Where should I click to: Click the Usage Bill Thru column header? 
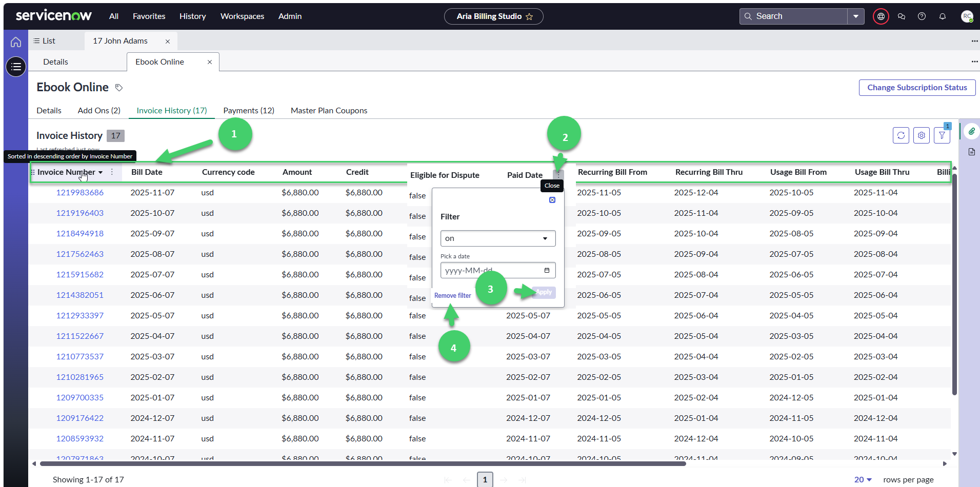pyautogui.click(x=882, y=172)
